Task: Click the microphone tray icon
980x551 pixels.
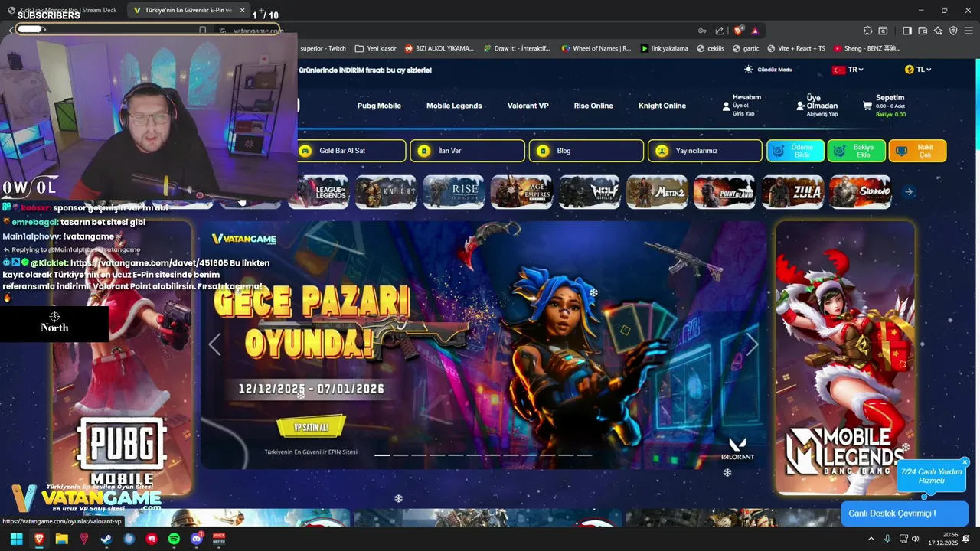Action: 887,539
